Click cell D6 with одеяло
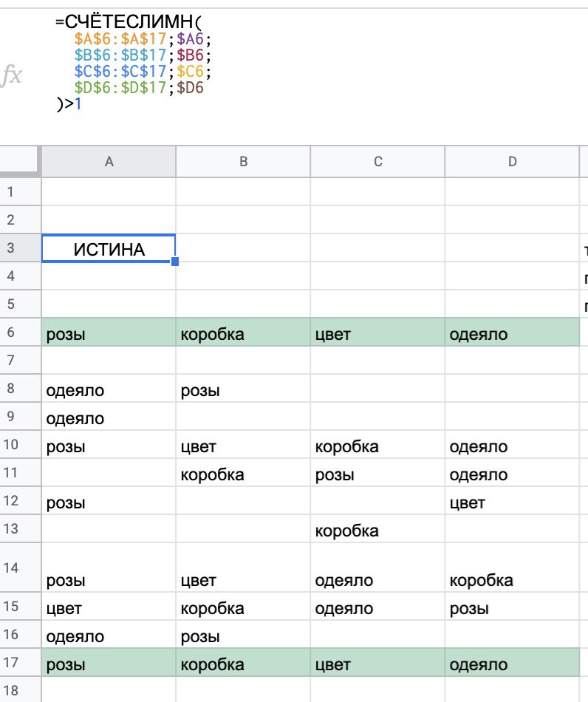The width and height of the screenshot is (588, 702). (x=513, y=333)
